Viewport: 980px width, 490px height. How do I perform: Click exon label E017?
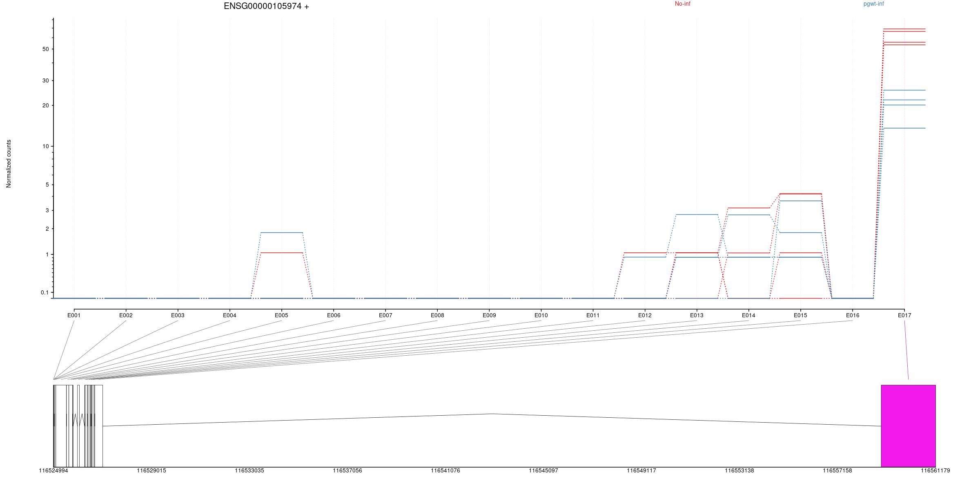tap(904, 315)
